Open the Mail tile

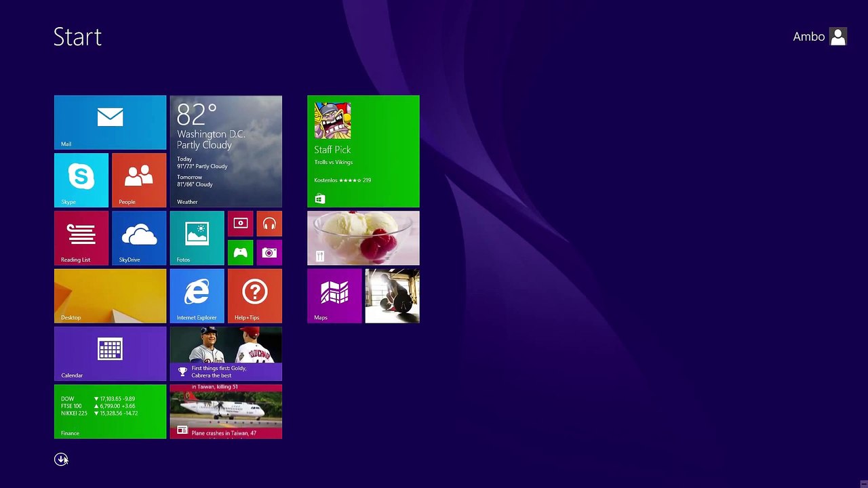110,123
